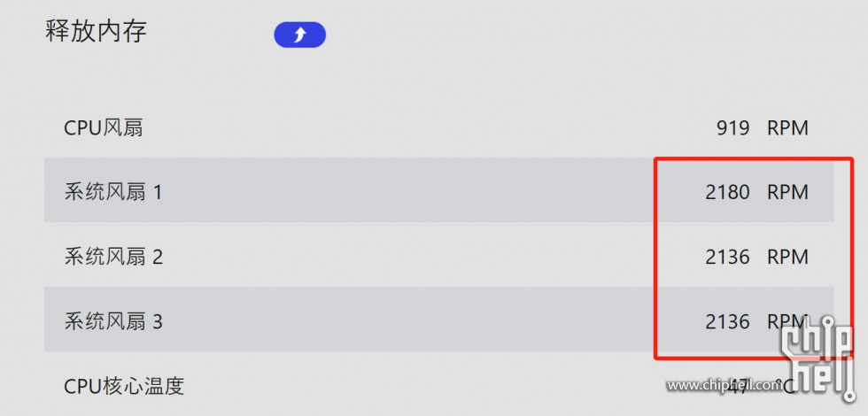Click the RPM unit beside 2180
This screenshot has width=868, height=416.
pos(787,193)
